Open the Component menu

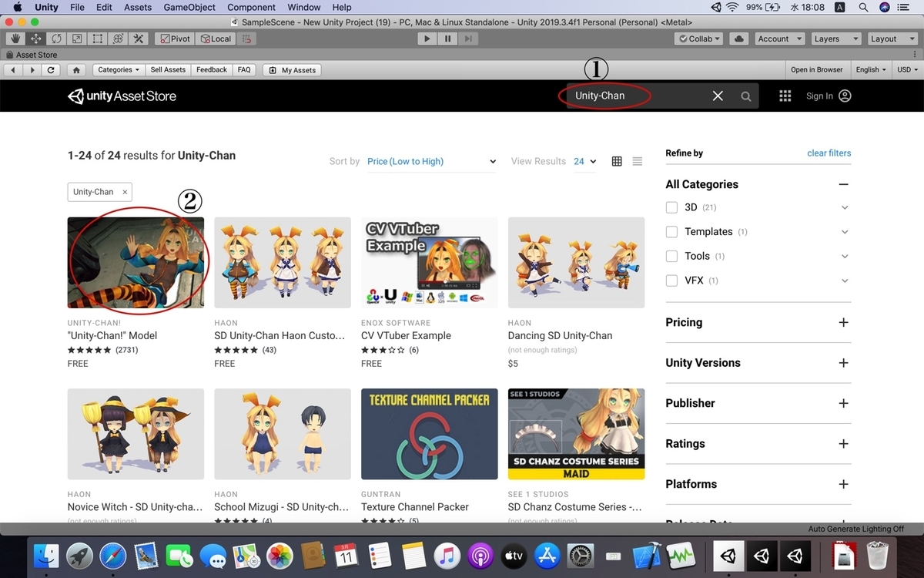pos(251,7)
